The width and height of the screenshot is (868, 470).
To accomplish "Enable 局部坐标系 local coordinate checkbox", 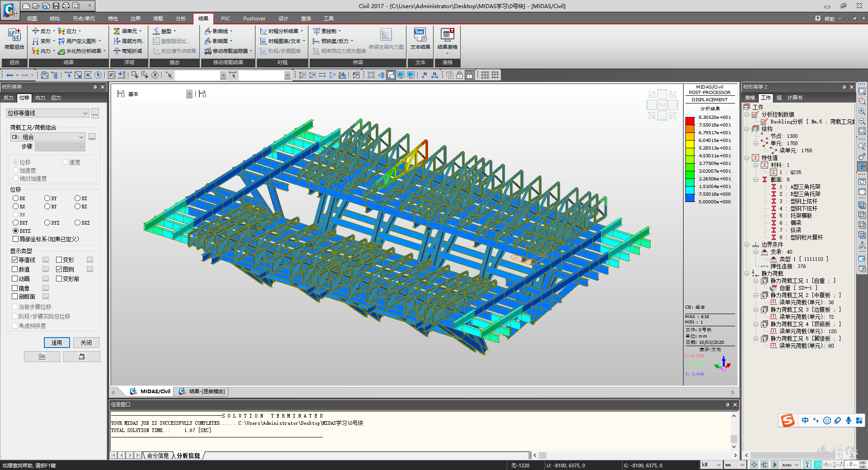I will pyautogui.click(x=16, y=239).
